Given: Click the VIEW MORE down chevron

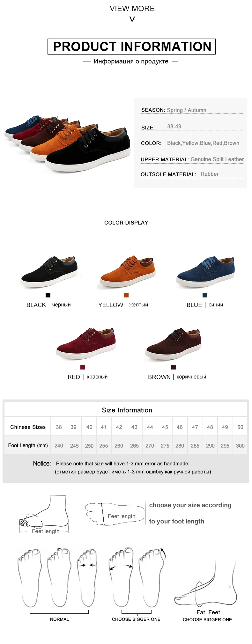Looking at the screenshot, I should (x=132, y=19).
